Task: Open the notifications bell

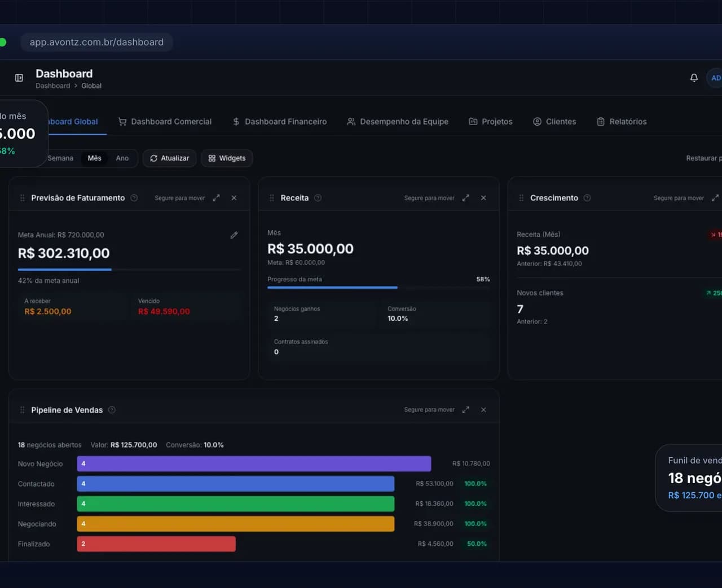Action: click(x=694, y=78)
